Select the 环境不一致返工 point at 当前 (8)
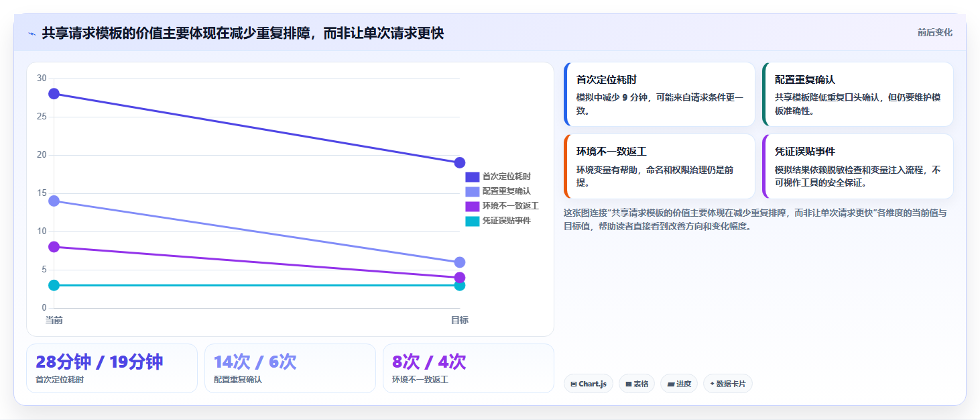Viewport: 980px width, 420px height. (54, 247)
